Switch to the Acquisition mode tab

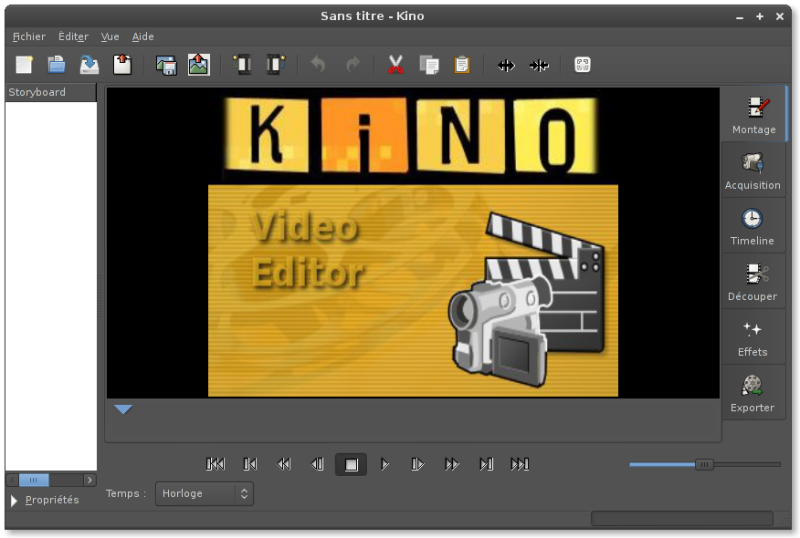pyautogui.click(x=752, y=169)
